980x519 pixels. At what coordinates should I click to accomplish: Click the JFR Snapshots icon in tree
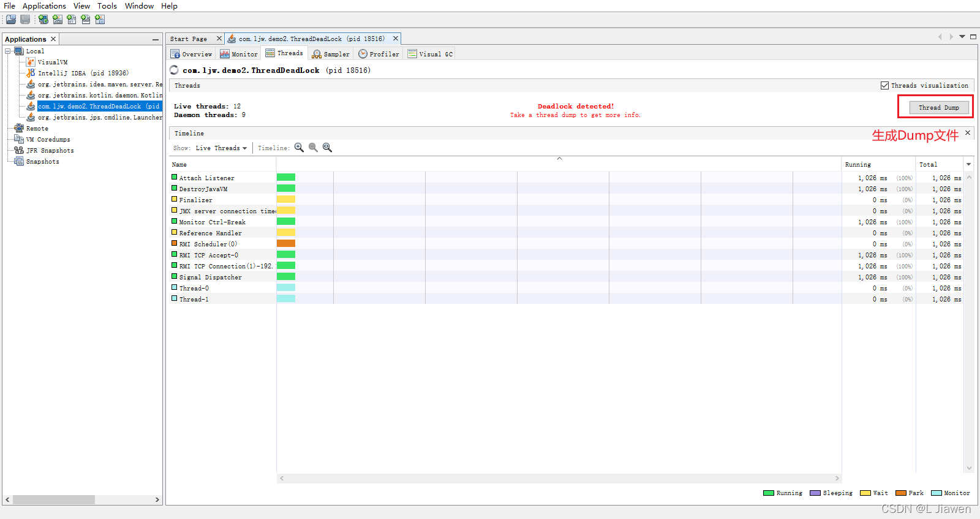tap(19, 151)
